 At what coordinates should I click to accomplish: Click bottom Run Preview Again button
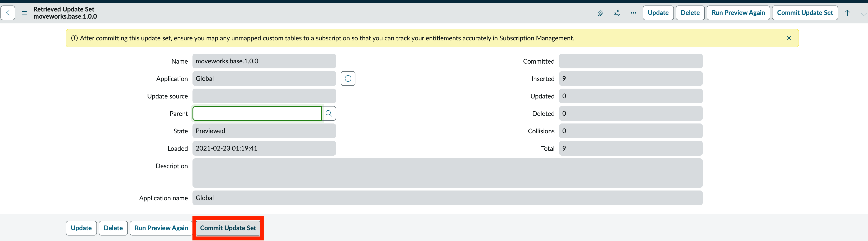[161, 228]
